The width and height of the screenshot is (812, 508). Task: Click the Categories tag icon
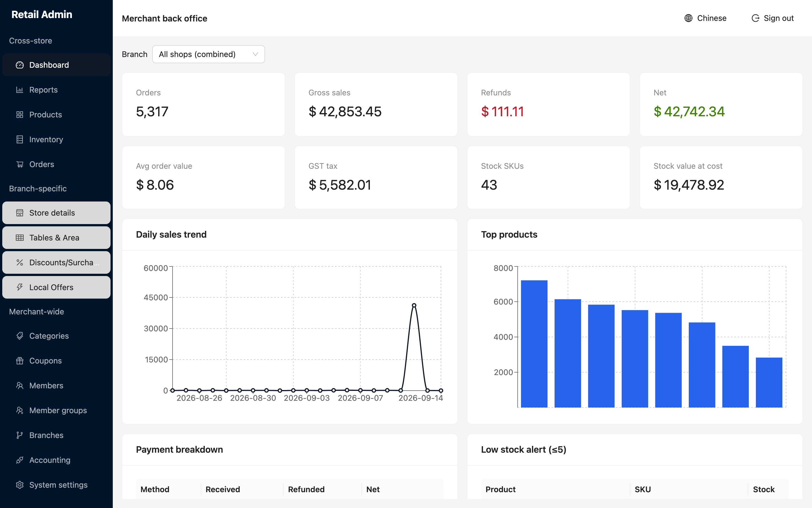pos(20,336)
